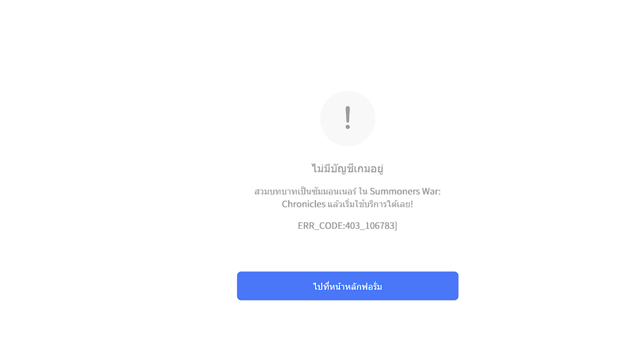Image resolution: width=644 pixels, height=338 pixels.
Task: Click the word Summoners in the description
Action: point(393,191)
